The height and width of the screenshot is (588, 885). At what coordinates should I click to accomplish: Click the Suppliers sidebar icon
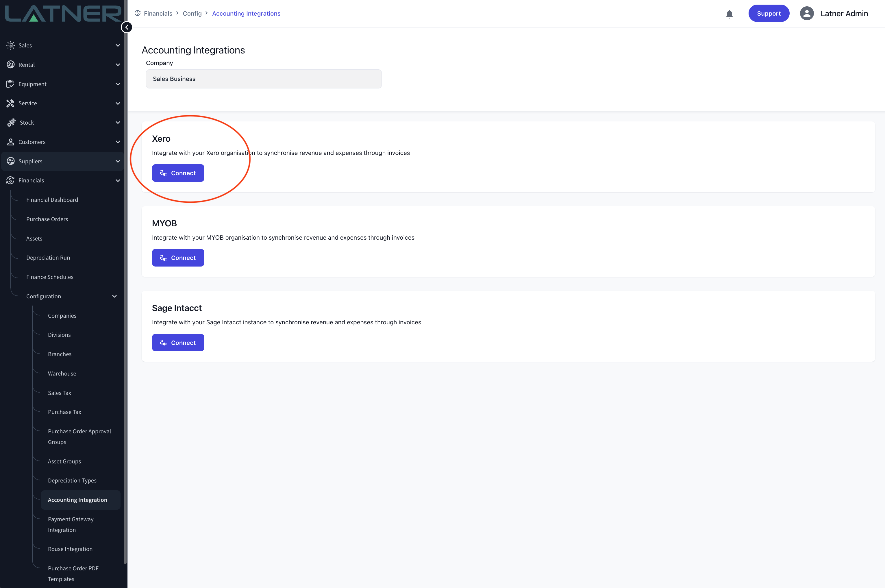[10, 161]
